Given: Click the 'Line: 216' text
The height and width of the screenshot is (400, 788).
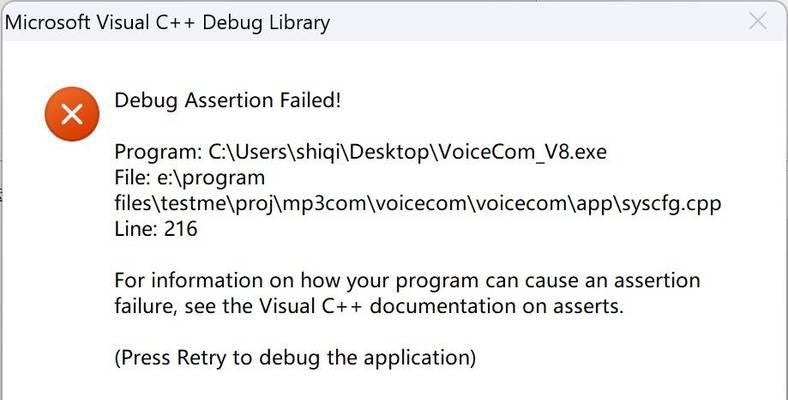Looking at the screenshot, I should (156, 229).
